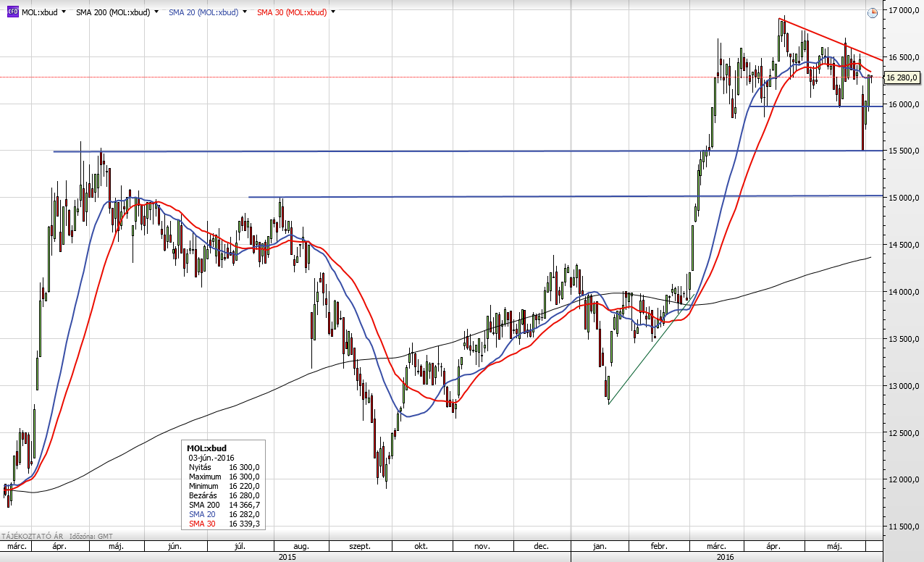Click the MOL:xbud data info box title
The image size is (924, 562).
206,448
